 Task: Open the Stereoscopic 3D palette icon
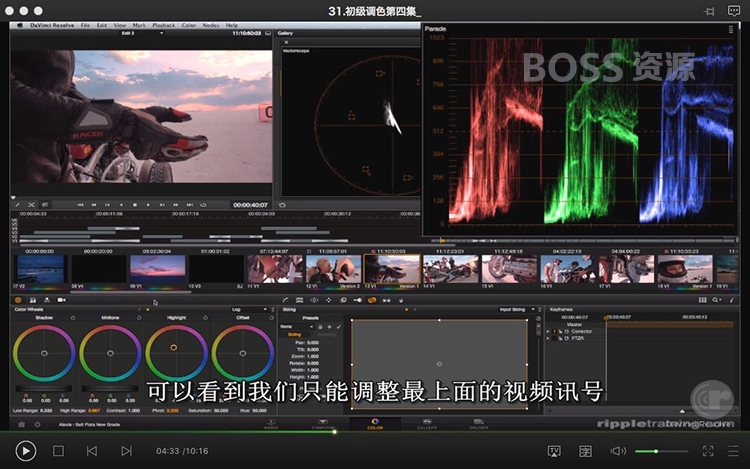pos(386,300)
